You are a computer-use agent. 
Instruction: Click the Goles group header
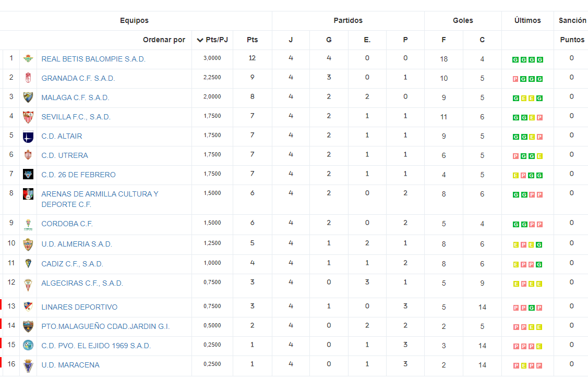click(463, 21)
